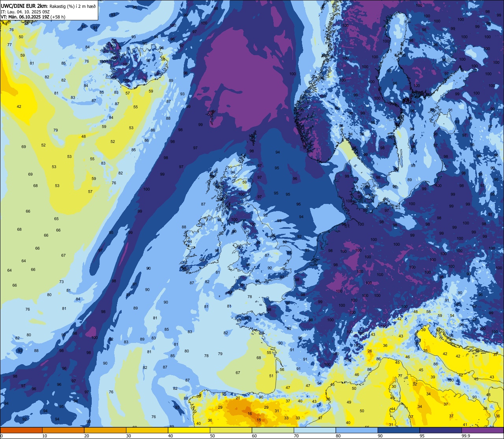Click the legend label "30"

[128, 436]
